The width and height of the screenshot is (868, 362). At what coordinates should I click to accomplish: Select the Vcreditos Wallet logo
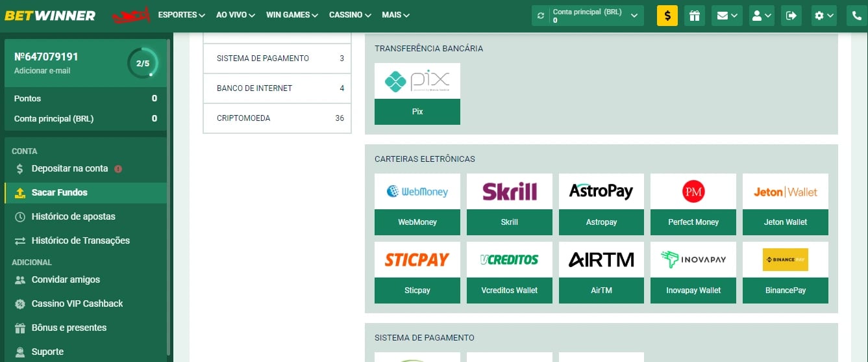point(510,260)
